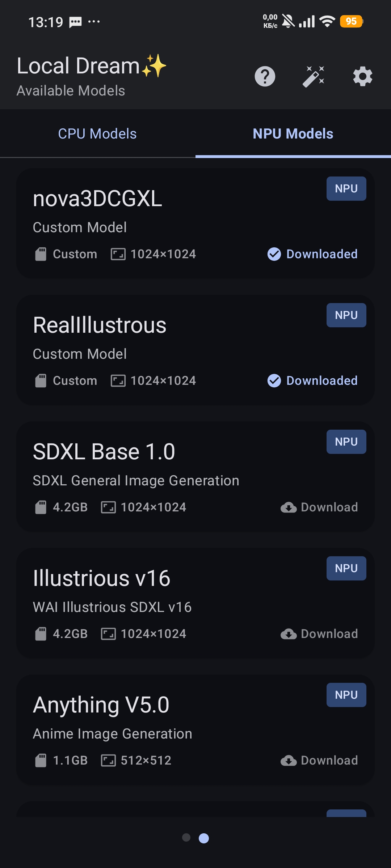Tap the active second page indicator dot
The height and width of the screenshot is (868, 391).
coord(204,838)
